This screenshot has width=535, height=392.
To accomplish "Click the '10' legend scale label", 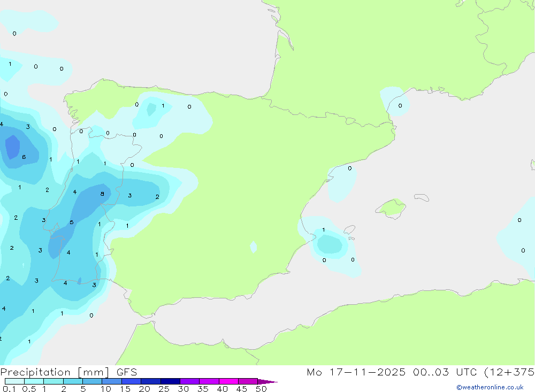I will click(x=106, y=389).
